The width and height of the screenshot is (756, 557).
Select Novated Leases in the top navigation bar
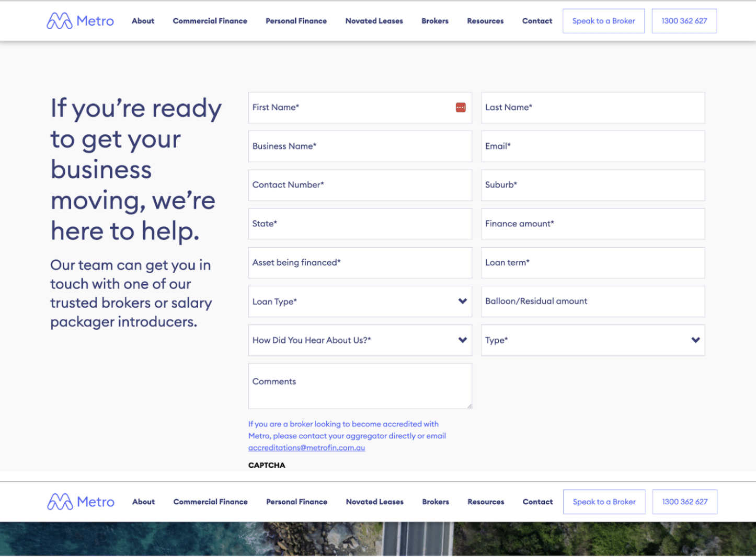[x=374, y=21]
